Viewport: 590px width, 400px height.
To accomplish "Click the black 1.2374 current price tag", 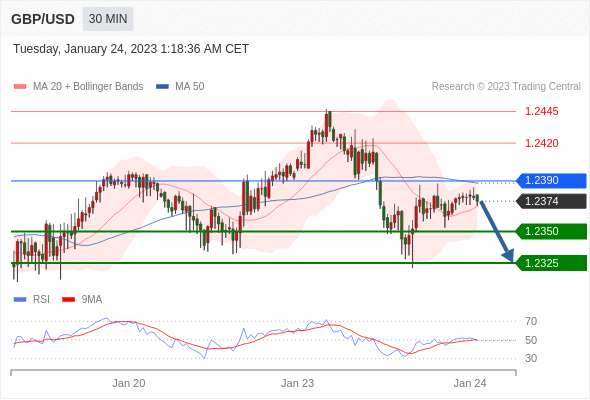I will point(552,201).
